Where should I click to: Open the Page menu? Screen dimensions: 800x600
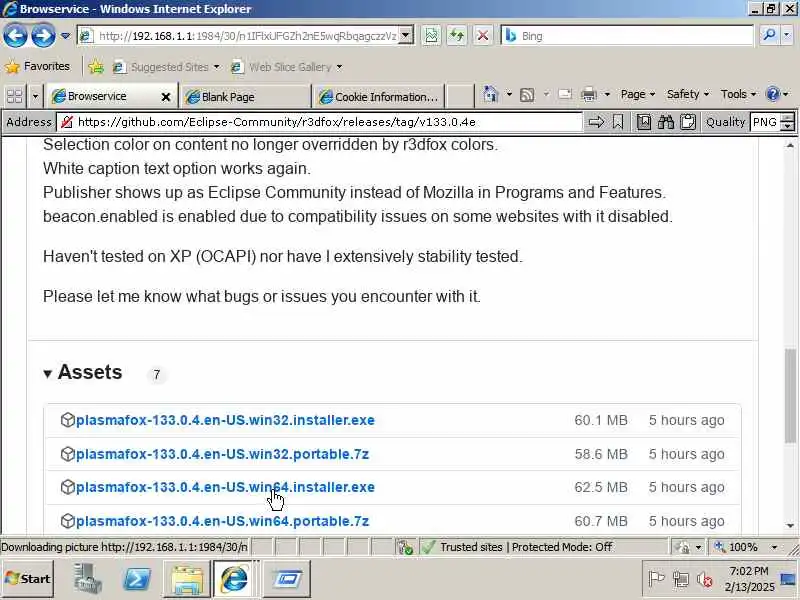(x=638, y=94)
